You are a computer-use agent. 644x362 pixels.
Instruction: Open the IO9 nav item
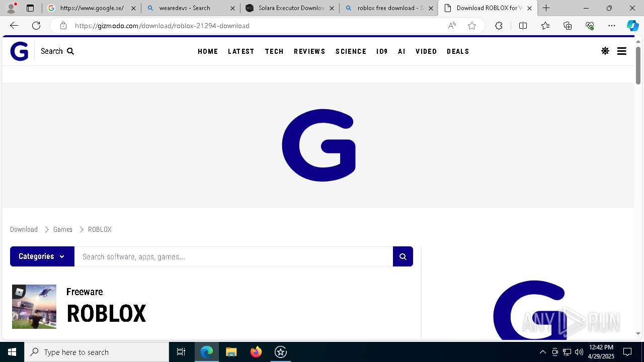382,51
